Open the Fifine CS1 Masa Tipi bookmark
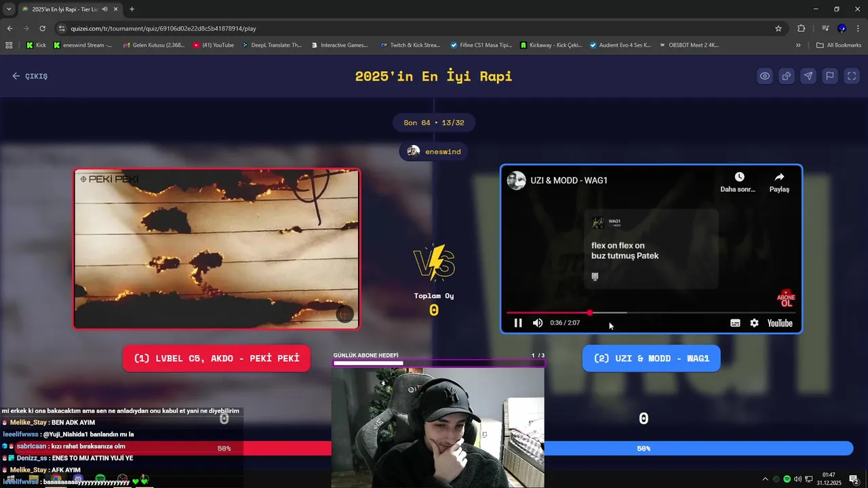The image size is (868, 488). (481, 45)
